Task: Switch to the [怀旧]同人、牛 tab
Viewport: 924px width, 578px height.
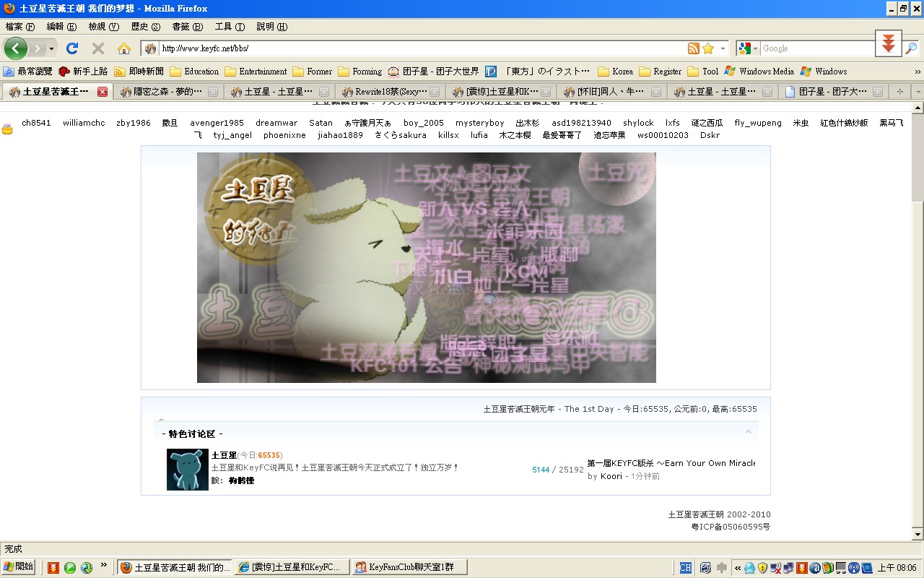Action: tap(611, 92)
